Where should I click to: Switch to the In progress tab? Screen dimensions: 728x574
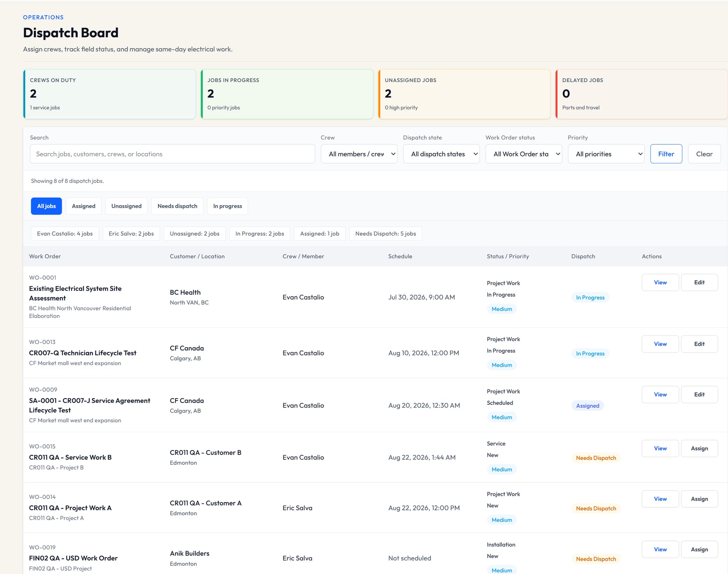(x=227, y=206)
